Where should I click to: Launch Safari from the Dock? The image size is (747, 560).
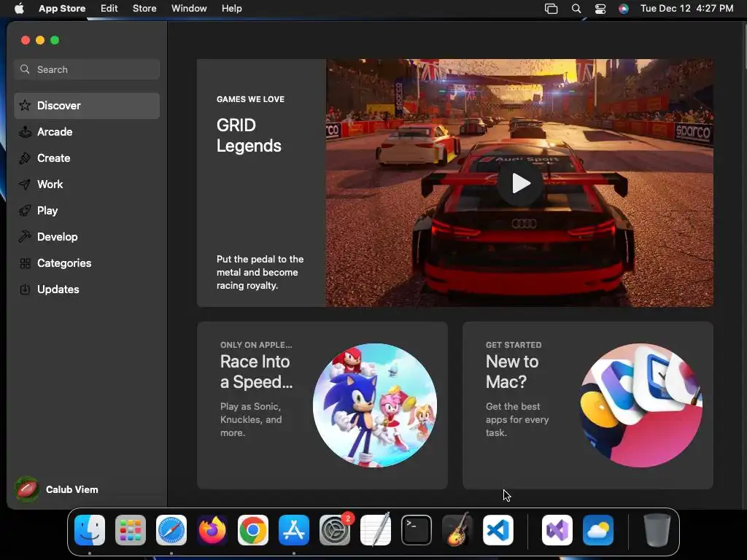coord(171,529)
